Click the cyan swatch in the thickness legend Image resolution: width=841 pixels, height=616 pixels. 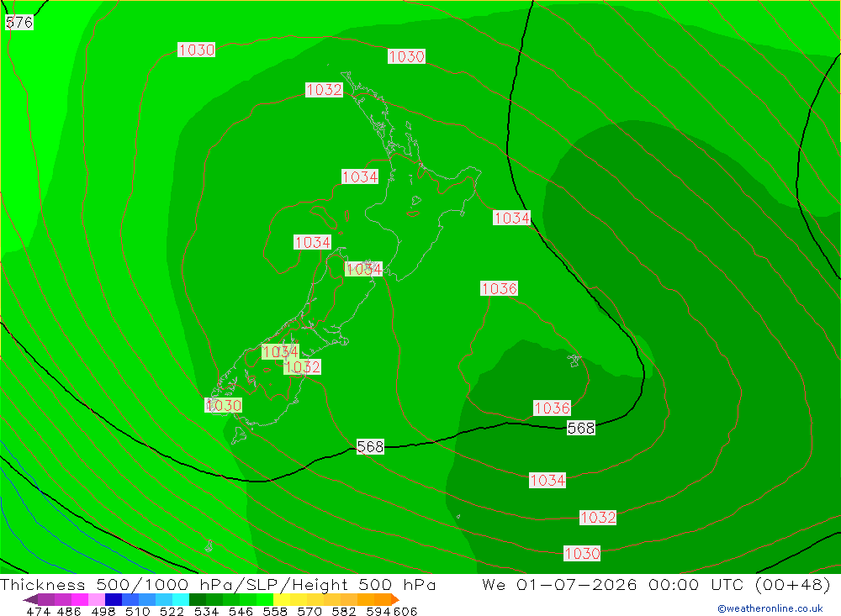(x=181, y=599)
